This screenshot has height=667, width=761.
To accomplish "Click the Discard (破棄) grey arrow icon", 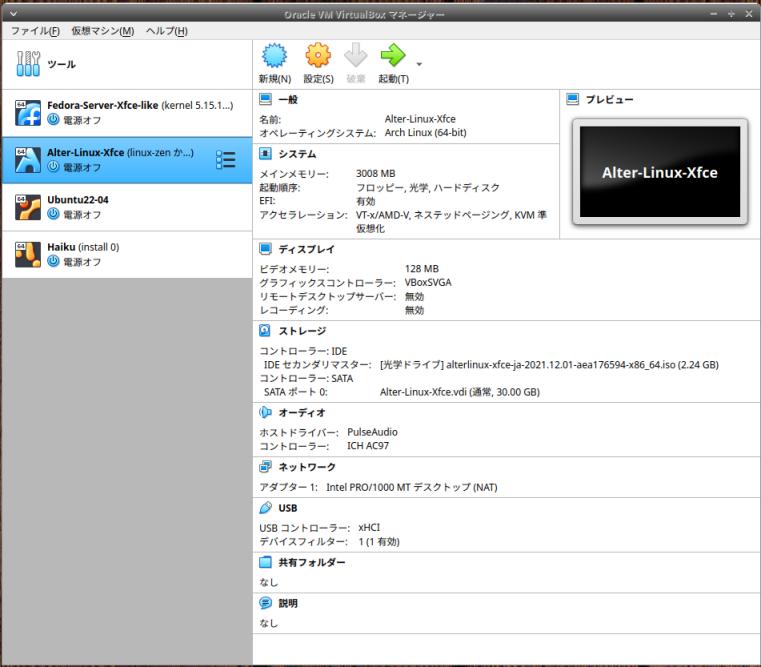I will pyautogui.click(x=356, y=55).
